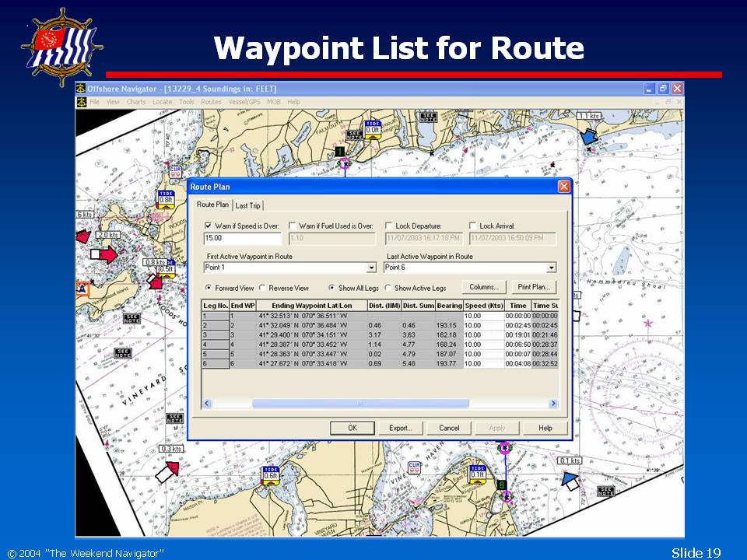Open Help in Route Plan dialog
747x560 pixels.
coord(545,428)
